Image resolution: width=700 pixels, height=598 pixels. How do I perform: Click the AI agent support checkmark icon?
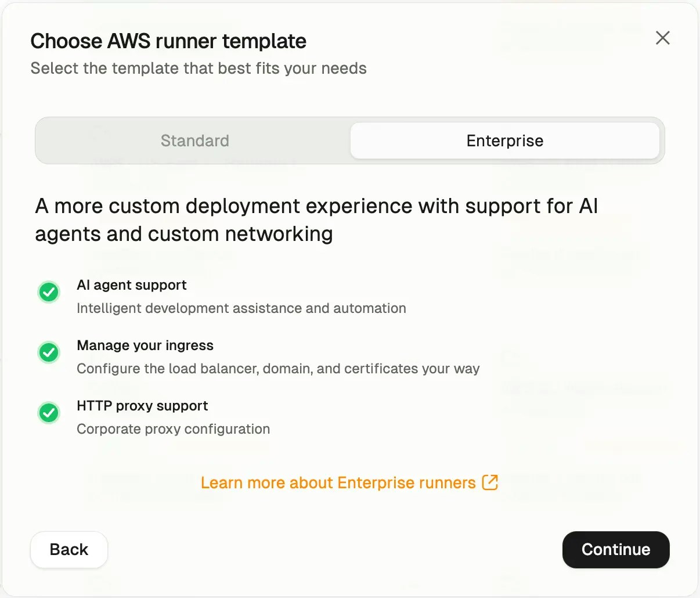[x=49, y=292]
